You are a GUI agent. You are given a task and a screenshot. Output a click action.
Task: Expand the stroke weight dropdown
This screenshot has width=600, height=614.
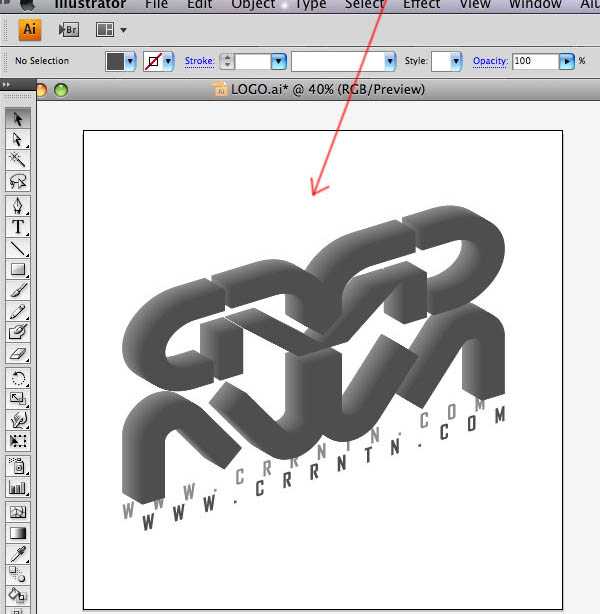(278, 61)
